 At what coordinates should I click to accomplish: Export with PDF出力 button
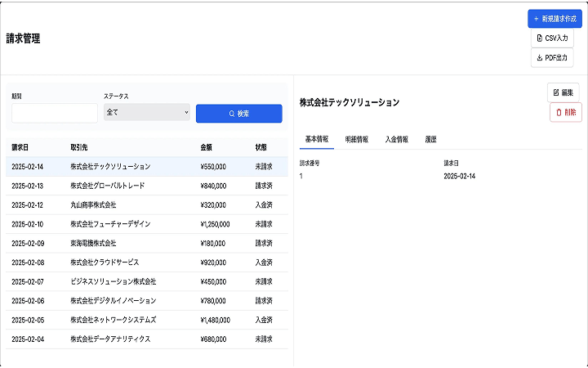pyautogui.click(x=552, y=58)
